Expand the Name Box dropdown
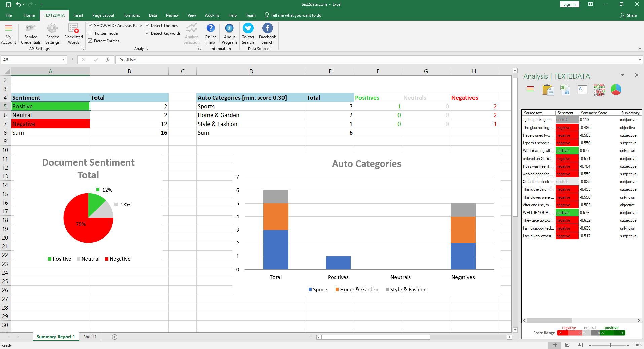Image resolution: width=644 pixels, height=349 pixels. coord(64,60)
